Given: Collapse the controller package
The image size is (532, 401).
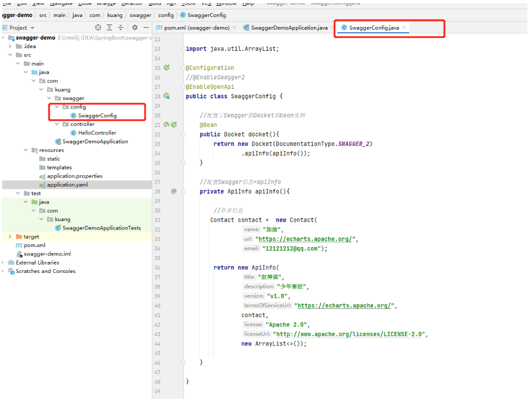Looking at the screenshot, I should [x=57, y=124].
